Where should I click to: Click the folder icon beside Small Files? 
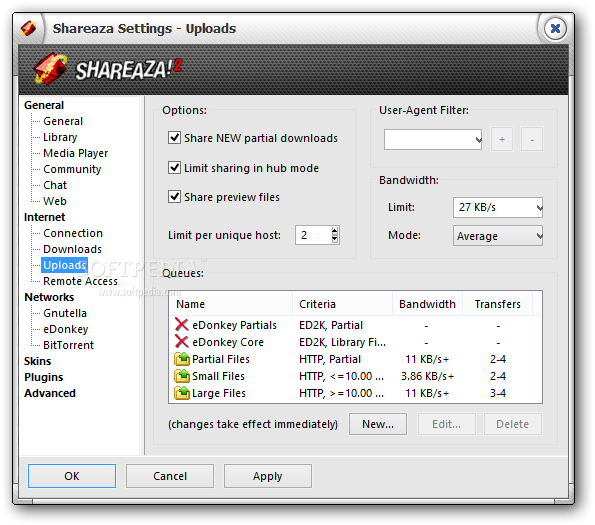coord(182,376)
